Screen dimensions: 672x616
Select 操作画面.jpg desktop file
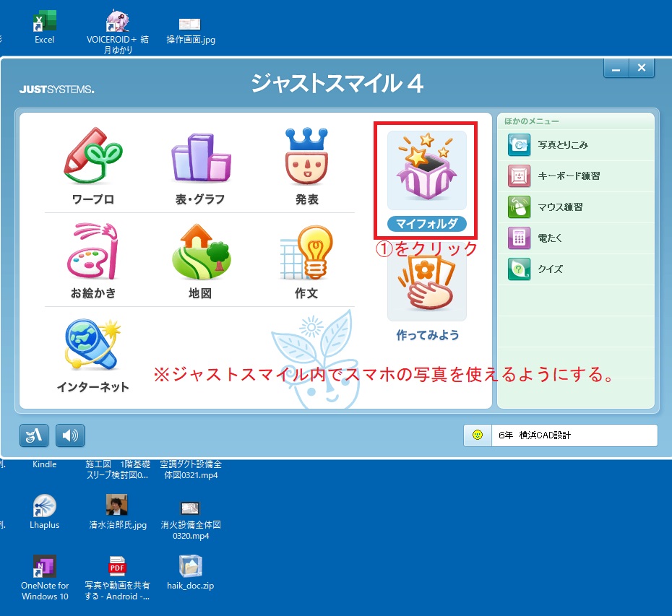click(190, 31)
